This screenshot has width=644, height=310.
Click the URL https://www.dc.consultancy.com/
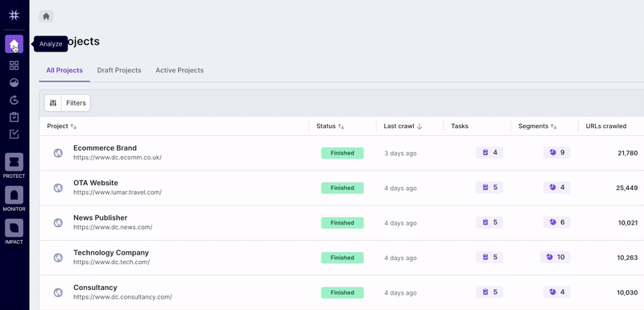pos(123,297)
